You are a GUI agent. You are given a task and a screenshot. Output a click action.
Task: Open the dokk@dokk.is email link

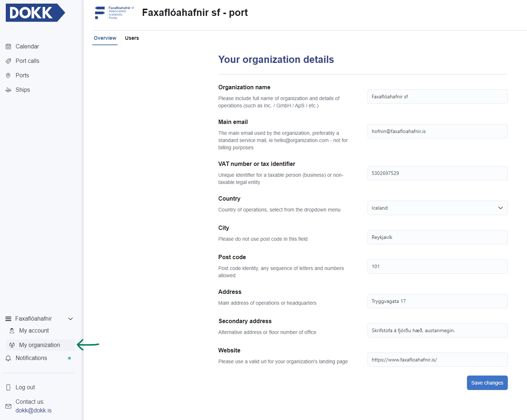34,411
